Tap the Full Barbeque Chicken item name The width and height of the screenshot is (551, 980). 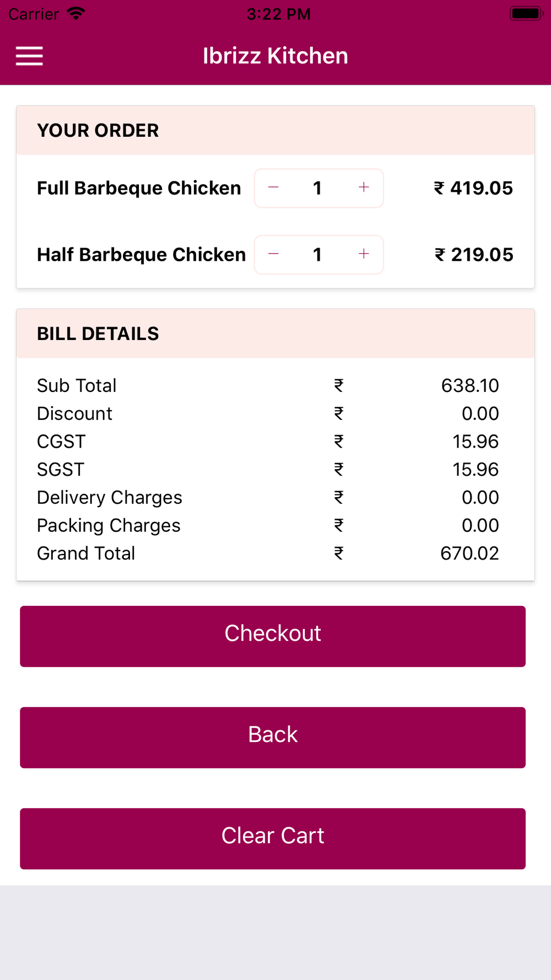click(139, 189)
